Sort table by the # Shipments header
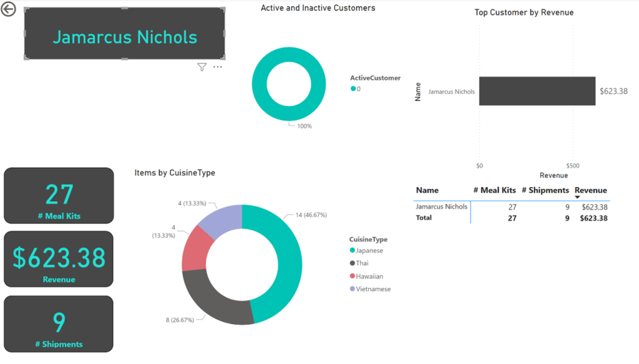 [545, 190]
